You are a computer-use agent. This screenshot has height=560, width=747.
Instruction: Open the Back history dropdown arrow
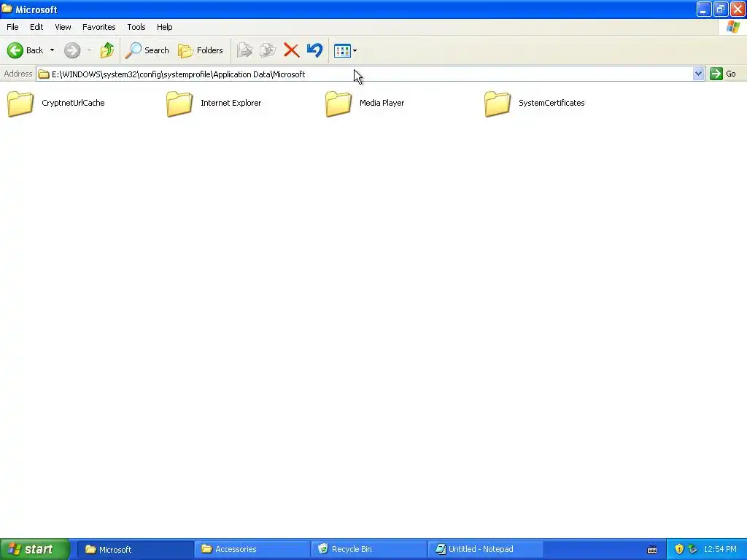(52, 50)
